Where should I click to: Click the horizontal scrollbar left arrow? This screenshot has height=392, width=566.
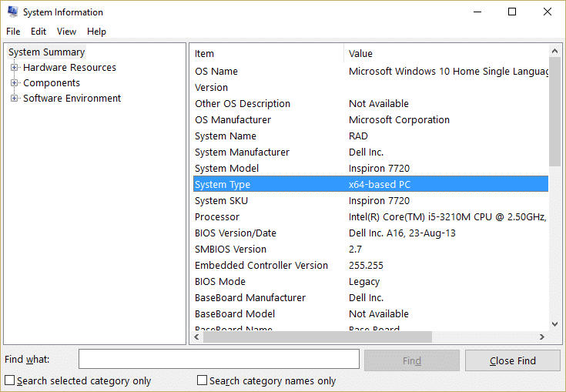tap(196, 337)
